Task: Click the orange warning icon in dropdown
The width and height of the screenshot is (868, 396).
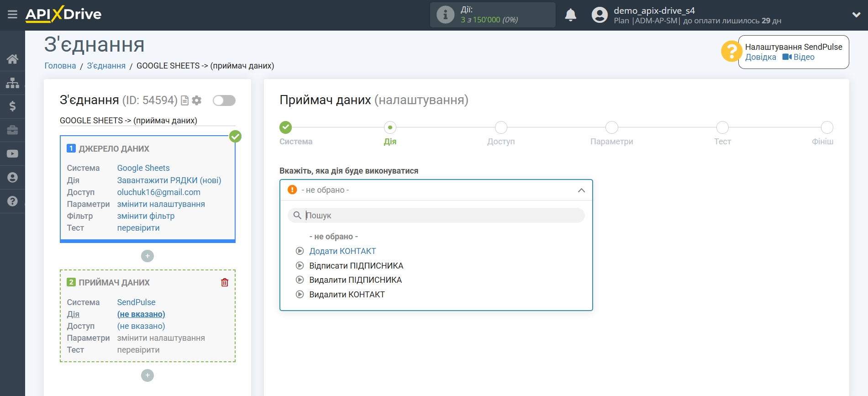Action: 292,190
